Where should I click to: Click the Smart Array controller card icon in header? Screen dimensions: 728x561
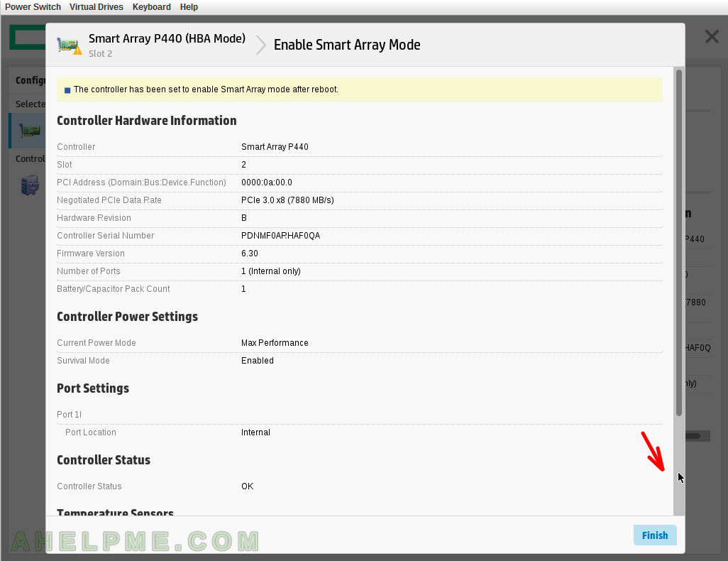(x=70, y=45)
